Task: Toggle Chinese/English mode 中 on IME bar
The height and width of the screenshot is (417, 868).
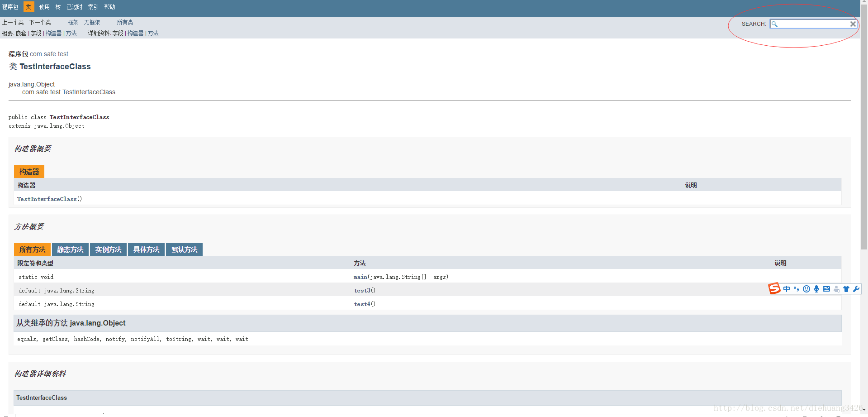Action: tap(787, 289)
